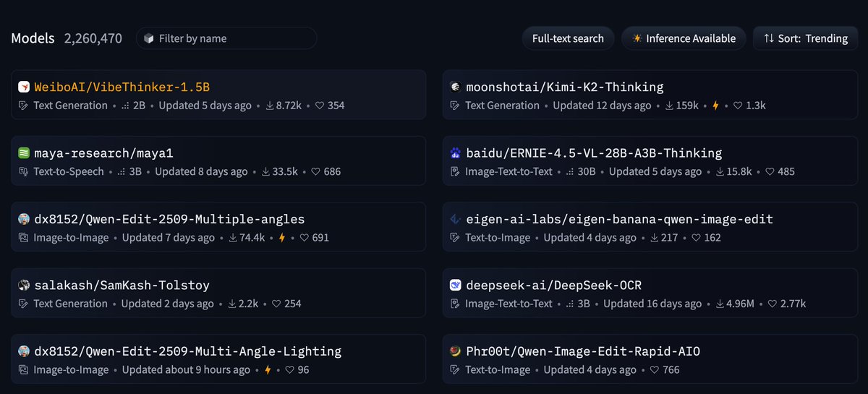
Task: Open Full-text search
Action: click(x=568, y=38)
